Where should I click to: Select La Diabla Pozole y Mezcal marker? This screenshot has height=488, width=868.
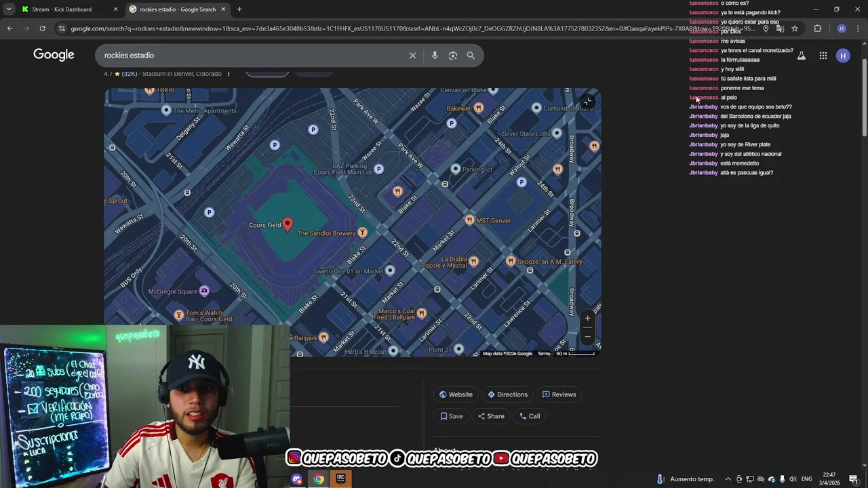click(x=474, y=262)
